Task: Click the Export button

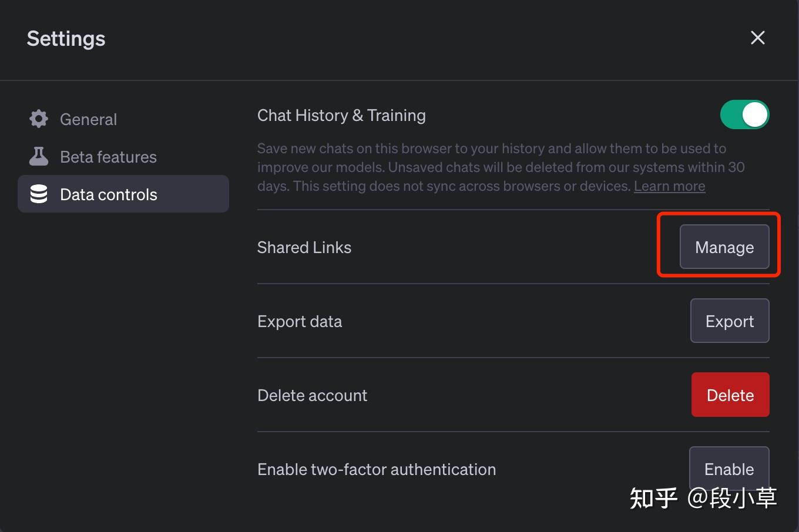Action: pos(729,321)
